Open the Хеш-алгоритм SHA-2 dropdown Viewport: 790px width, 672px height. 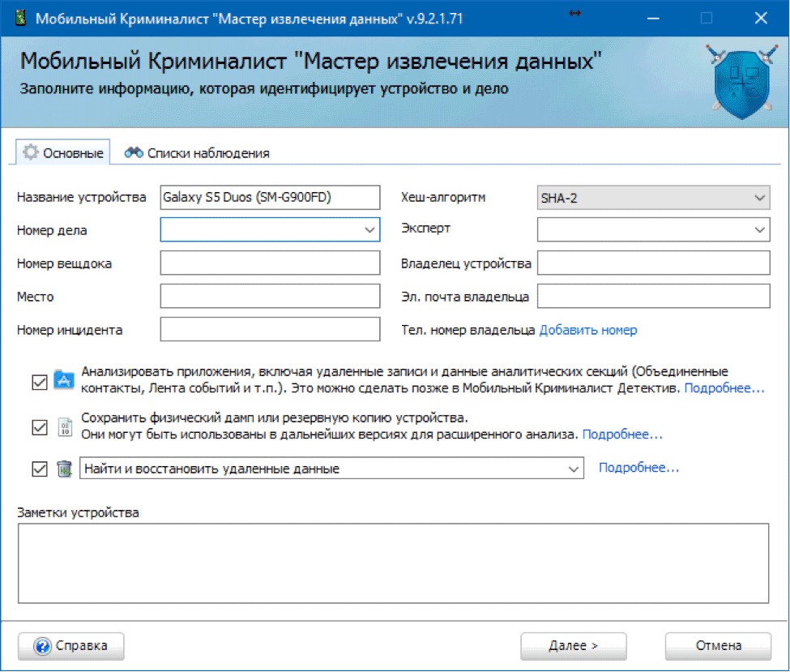(759, 197)
